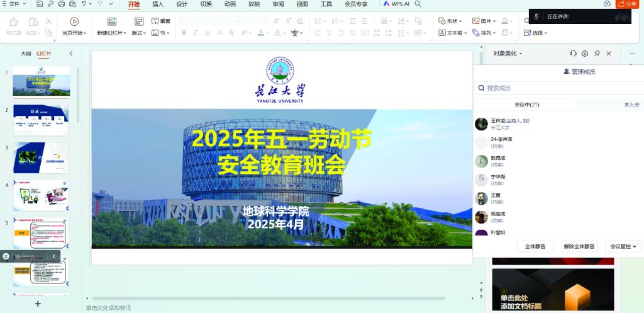The image size is (644, 313).
Task: Click the Undo arrow icon
Action: [83, 4]
